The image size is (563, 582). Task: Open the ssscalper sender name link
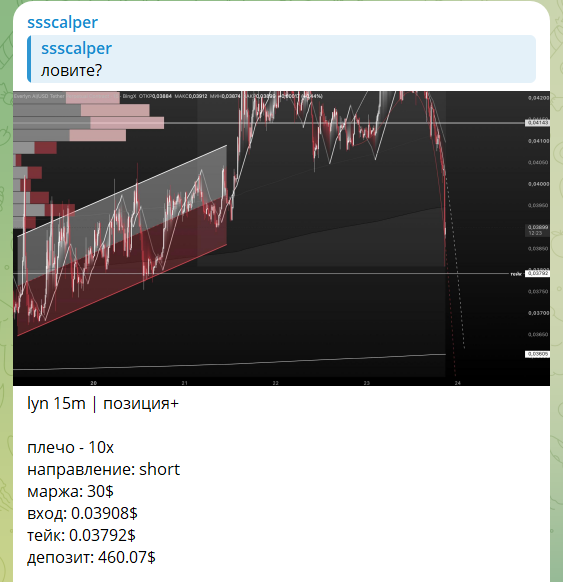point(62,22)
